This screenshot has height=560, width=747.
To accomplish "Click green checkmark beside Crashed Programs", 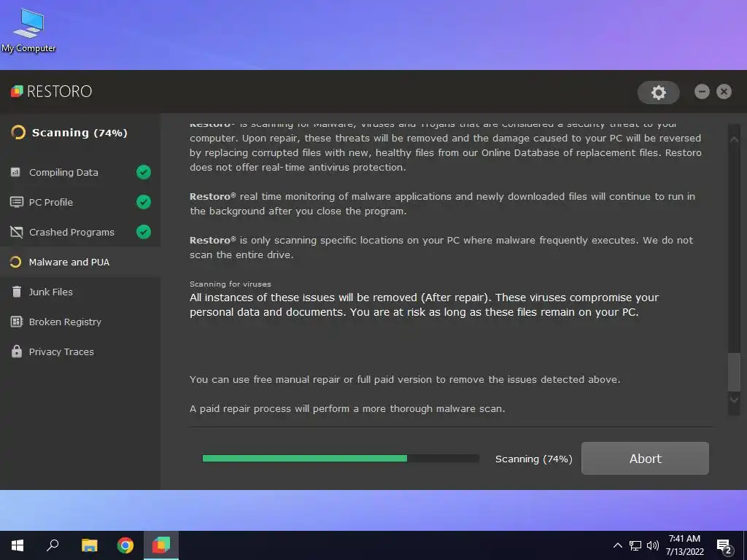I will coord(144,232).
